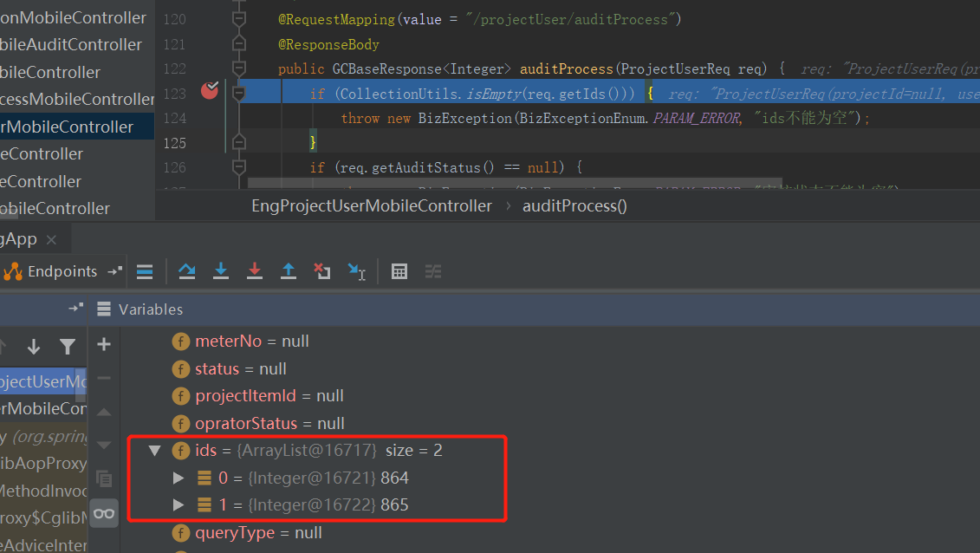
Task: Select MethodInvoc stack frame
Action: 43,491
